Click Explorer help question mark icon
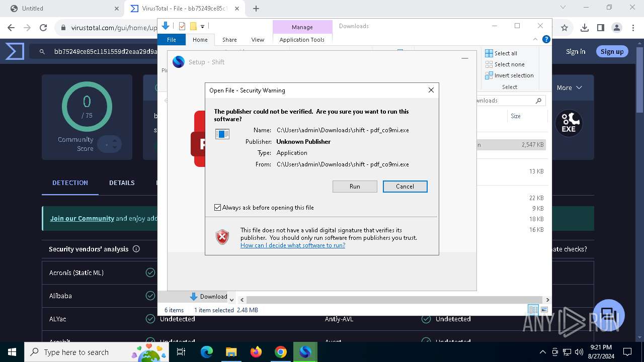Screen dimensions: 644x362 tap(546, 39)
